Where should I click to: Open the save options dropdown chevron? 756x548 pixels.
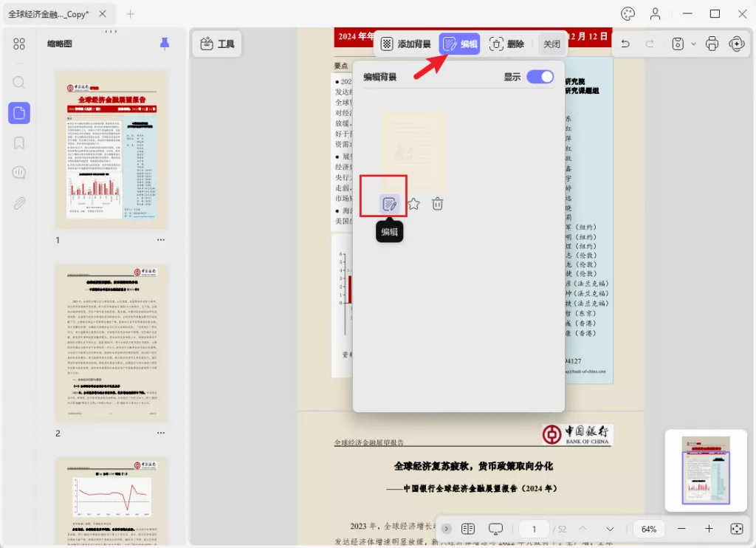pyautogui.click(x=693, y=44)
